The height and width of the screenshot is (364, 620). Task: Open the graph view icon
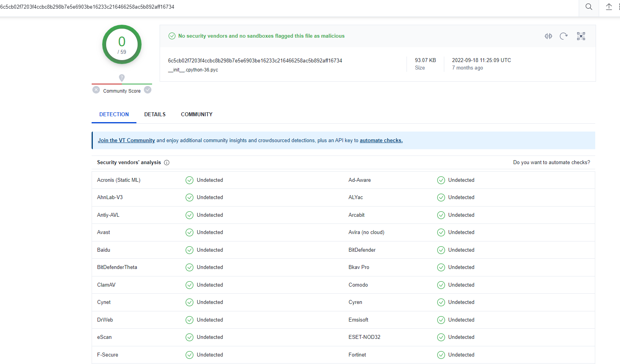coord(581,36)
